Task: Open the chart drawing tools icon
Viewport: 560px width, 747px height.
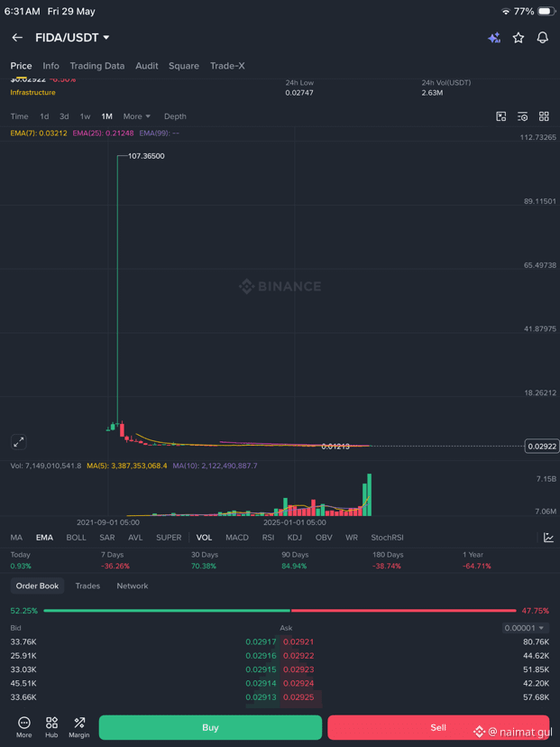Action: point(501,116)
